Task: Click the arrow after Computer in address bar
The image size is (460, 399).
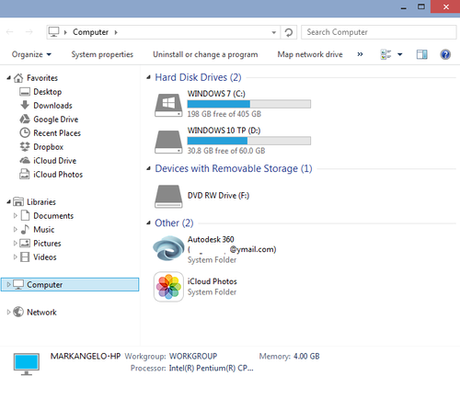Action: coord(116,32)
